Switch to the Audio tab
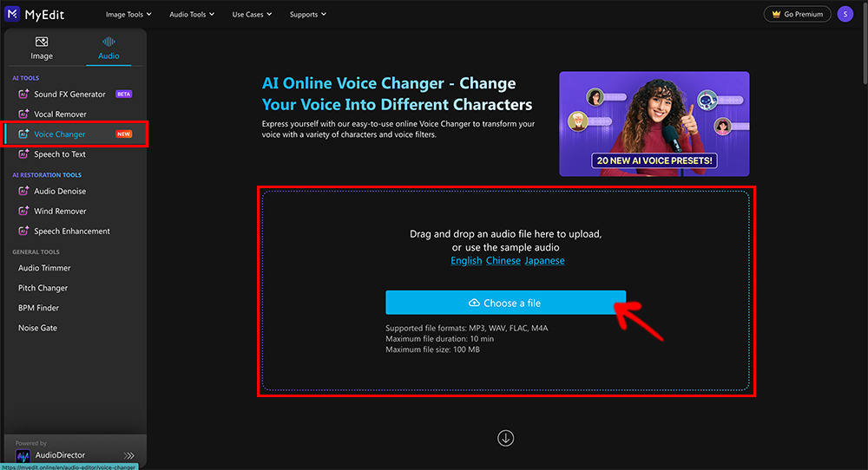Viewport: 868px width, 470px height. pos(108,48)
